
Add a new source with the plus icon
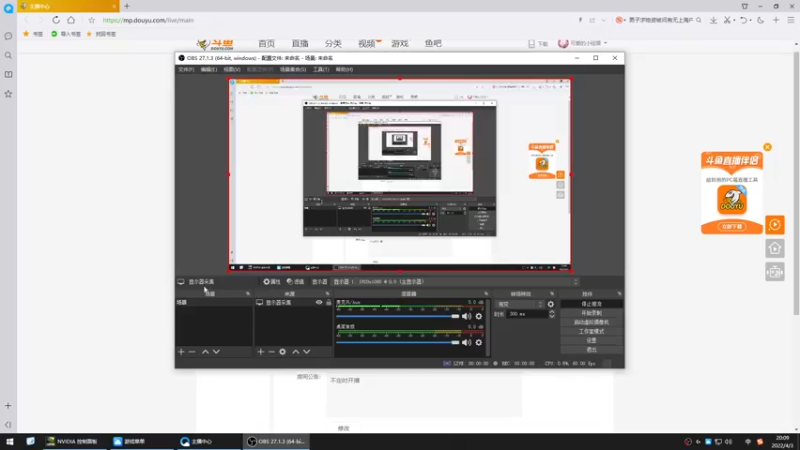click(x=261, y=352)
